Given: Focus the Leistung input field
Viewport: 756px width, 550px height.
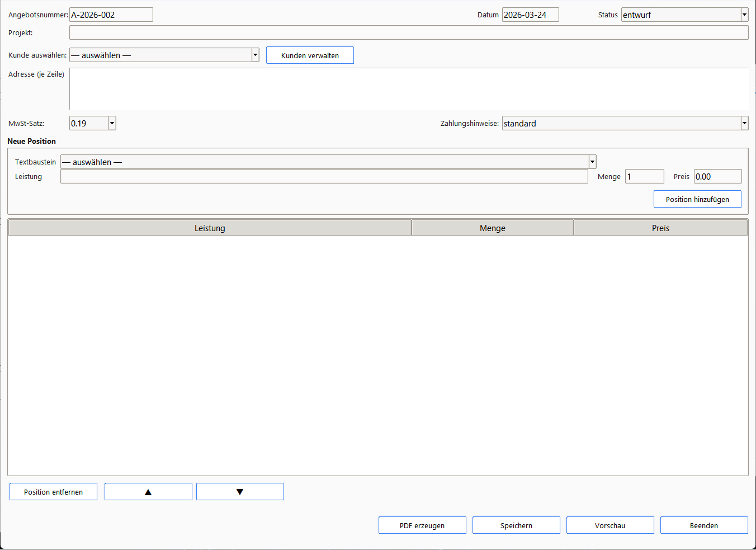Looking at the screenshot, I should pyautogui.click(x=324, y=177).
